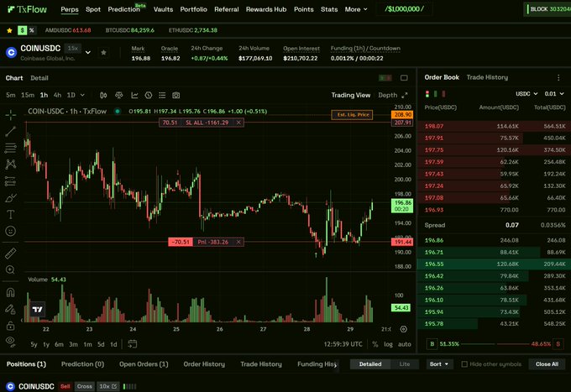Toggle the green red color scheme icon
The image size is (571, 392).
pyautogui.click(x=385, y=78)
